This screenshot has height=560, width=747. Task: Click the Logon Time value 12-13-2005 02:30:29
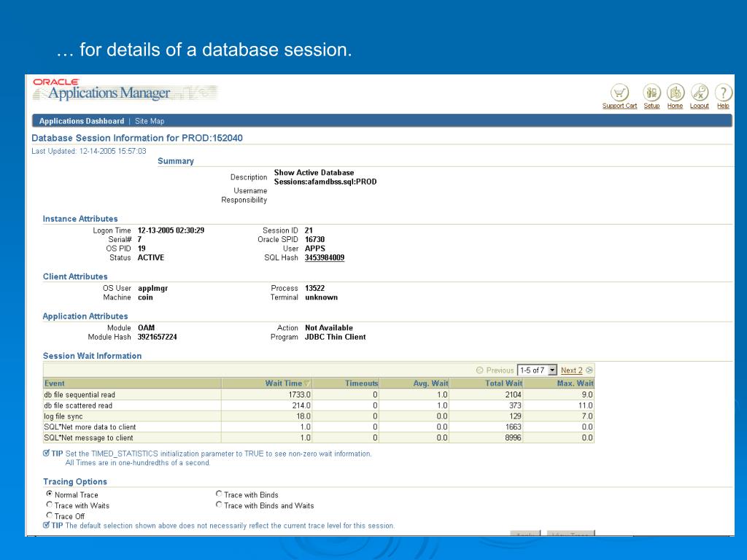[x=171, y=230]
